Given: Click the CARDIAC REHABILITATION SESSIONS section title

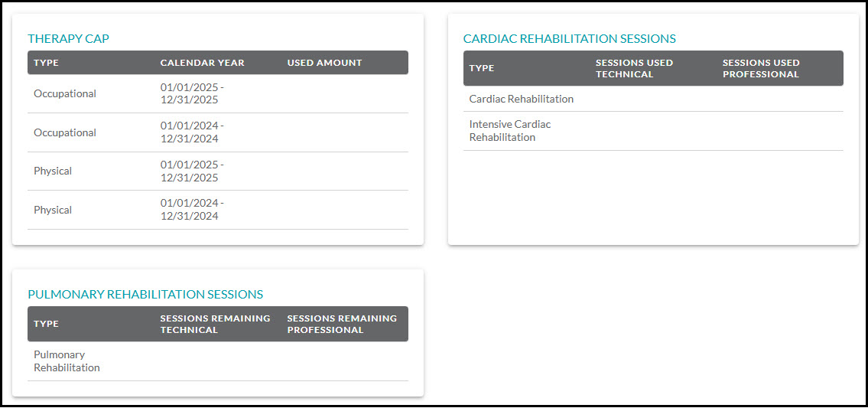Looking at the screenshot, I should (x=569, y=38).
